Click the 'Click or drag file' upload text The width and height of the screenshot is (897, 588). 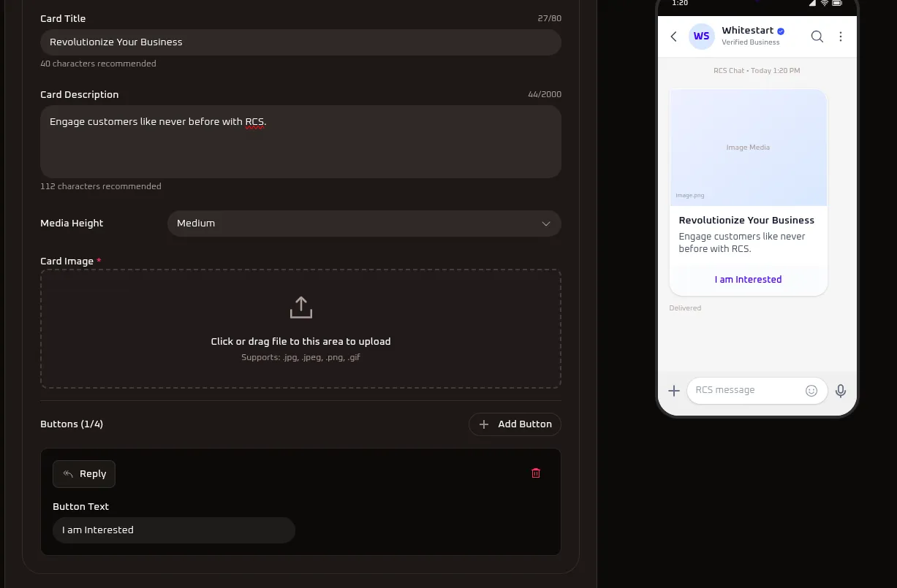click(301, 342)
